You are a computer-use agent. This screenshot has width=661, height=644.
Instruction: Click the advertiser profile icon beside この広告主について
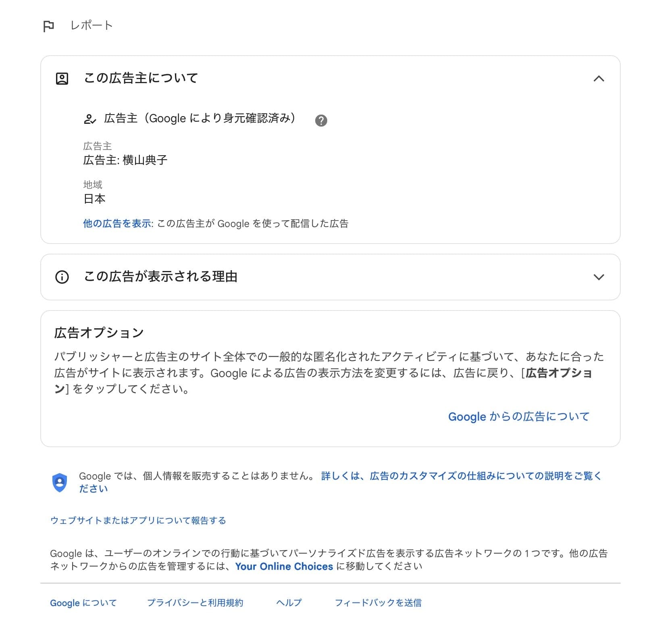tap(62, 78)
